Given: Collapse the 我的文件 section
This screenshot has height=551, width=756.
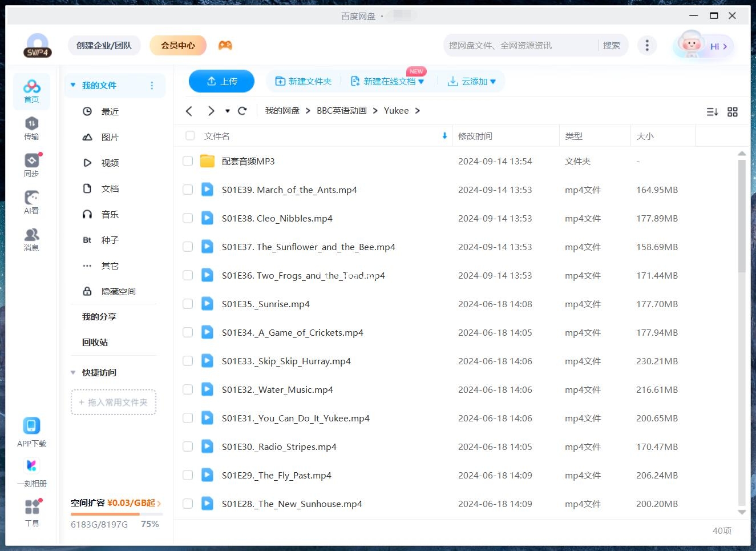Looking at the screenshot, I should pyautogui.click(x=72, y=85).
